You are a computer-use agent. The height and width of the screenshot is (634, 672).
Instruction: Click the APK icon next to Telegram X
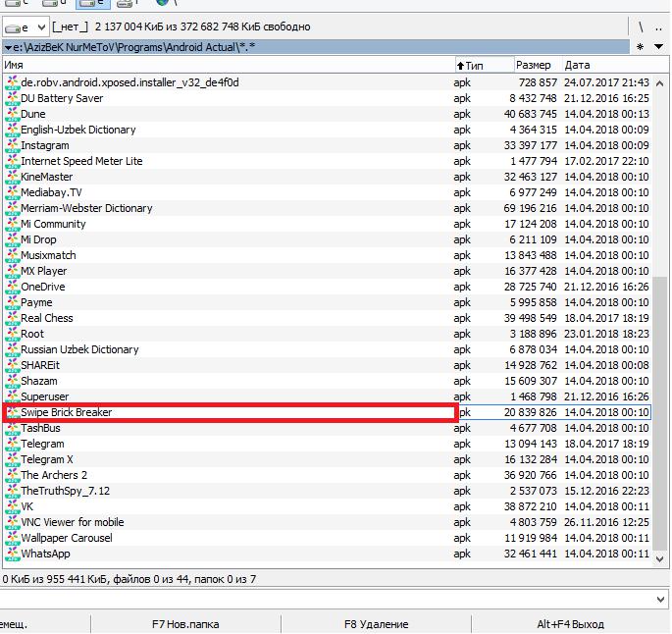[13, 459]
